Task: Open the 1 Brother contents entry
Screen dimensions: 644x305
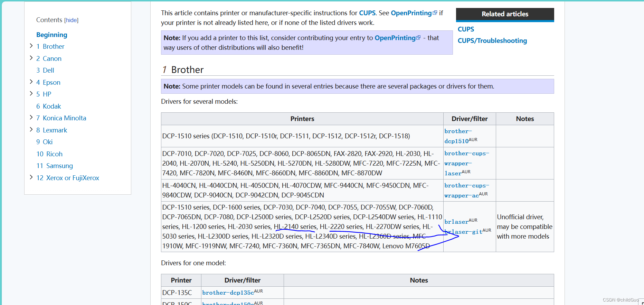Action: point(50,46)
